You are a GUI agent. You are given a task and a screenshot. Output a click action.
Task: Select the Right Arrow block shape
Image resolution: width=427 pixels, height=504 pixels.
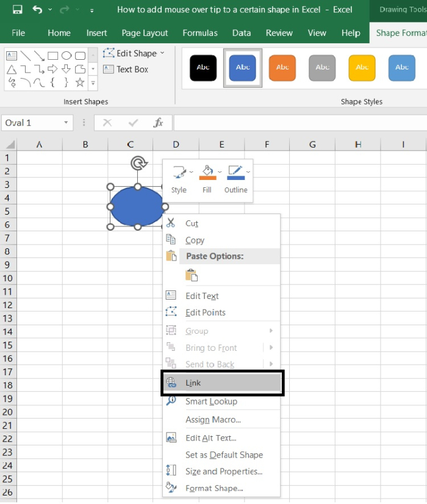(x=52, y=69)
